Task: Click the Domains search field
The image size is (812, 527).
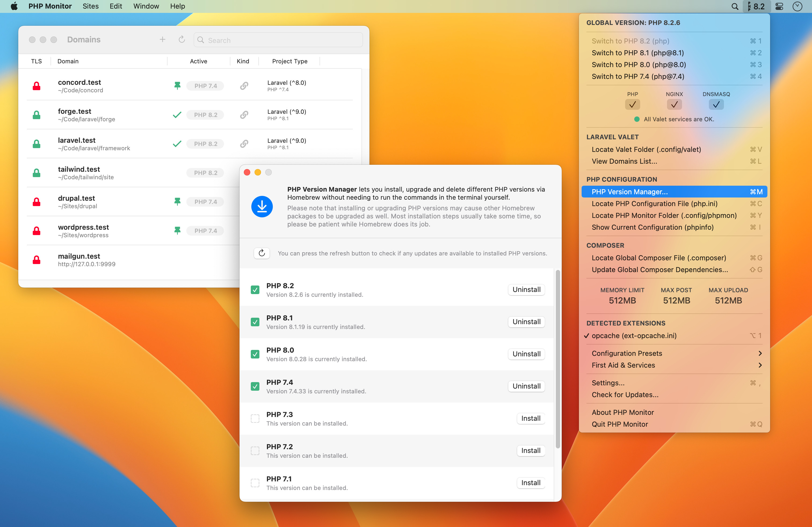Action: pos(278,40)
